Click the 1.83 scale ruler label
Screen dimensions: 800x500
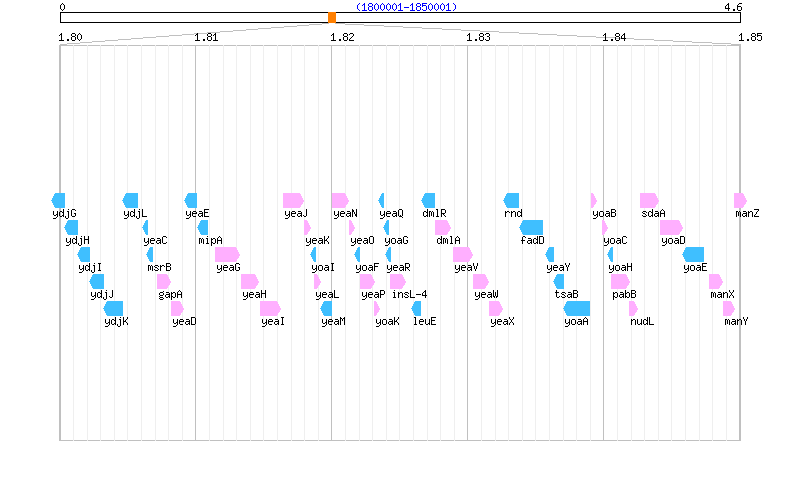pos(478,37)
